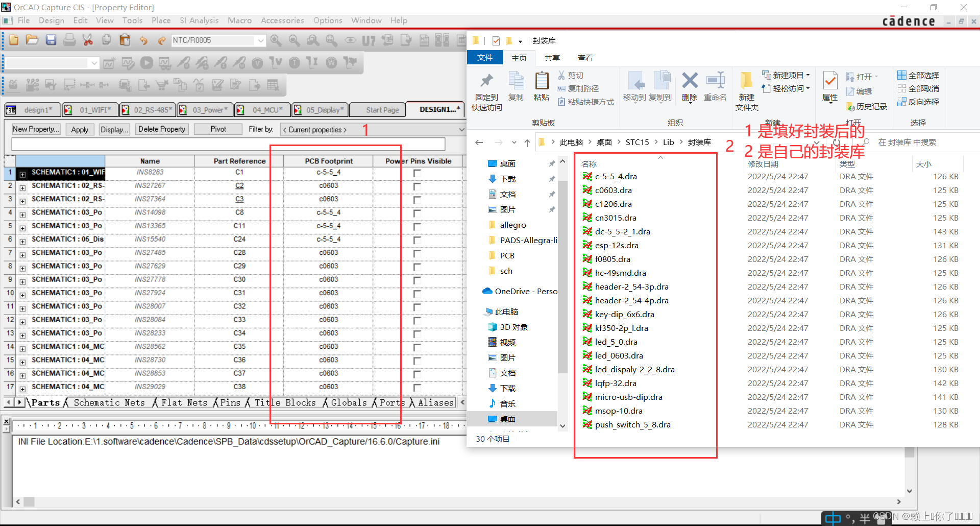This screenshot has width=980, height=526.
Task: Open the NTC/R0805 part dropdown
Action: [260, 40]
